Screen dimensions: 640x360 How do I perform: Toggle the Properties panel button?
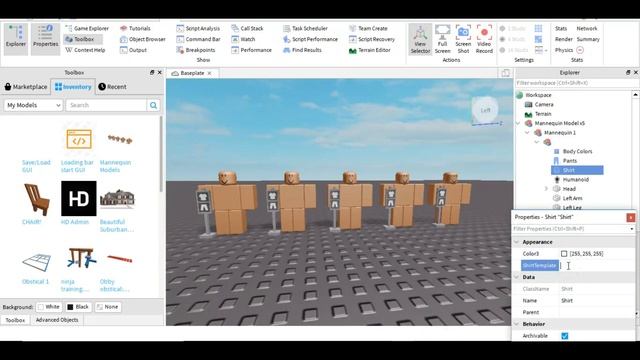[x=45, y=39]
